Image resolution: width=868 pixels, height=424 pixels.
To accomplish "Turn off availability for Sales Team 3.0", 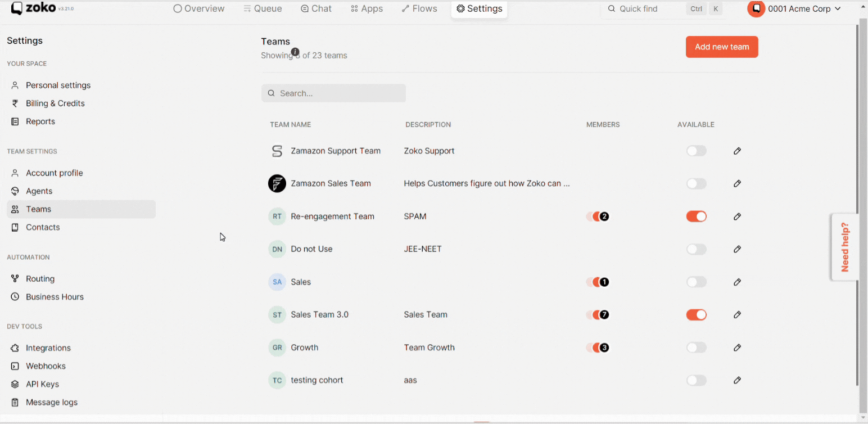I will click(x=696, y=314).
